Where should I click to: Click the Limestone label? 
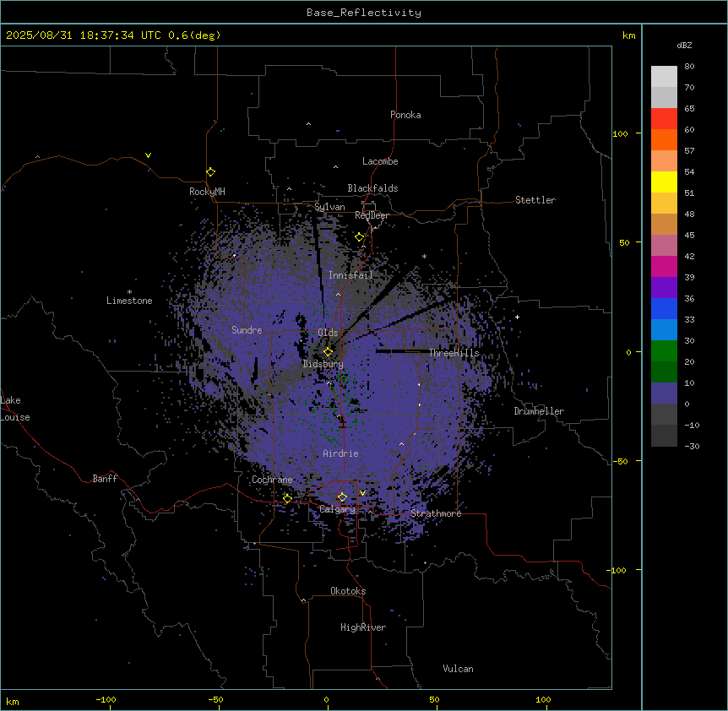129,301
